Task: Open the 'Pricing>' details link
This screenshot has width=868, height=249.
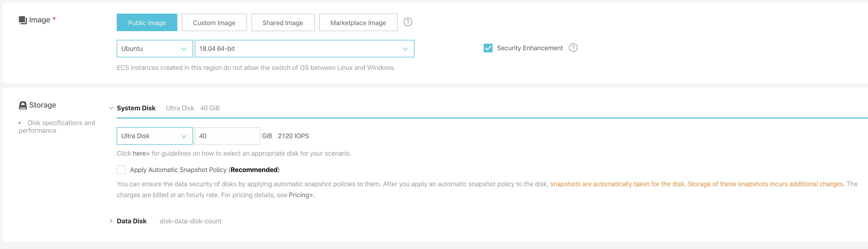Action: [x=301, y=195]
